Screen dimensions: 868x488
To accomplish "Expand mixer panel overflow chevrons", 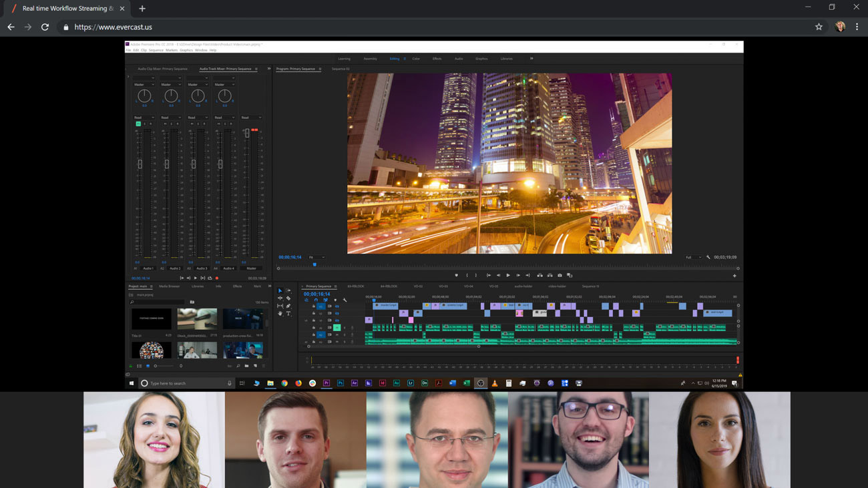I will pos(269,69).
